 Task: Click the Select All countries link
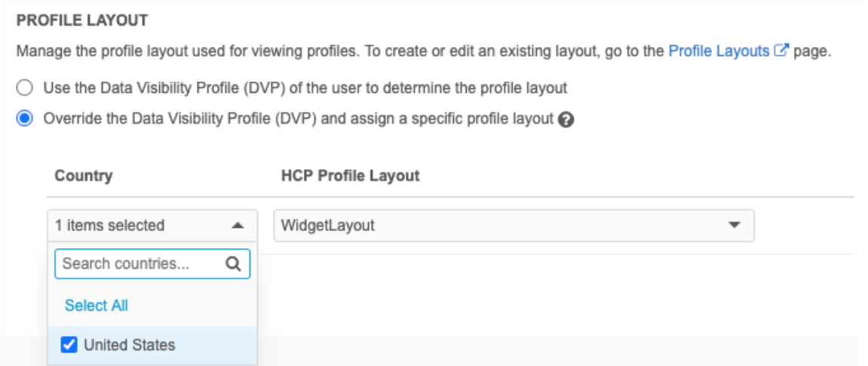(x=97, y=306)
